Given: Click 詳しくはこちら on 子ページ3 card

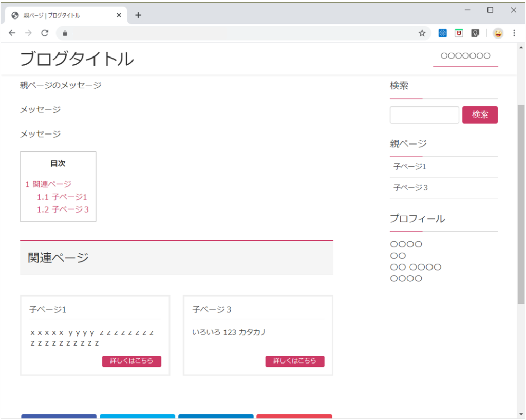Looking at the screenshot, I should coord(294,361).
